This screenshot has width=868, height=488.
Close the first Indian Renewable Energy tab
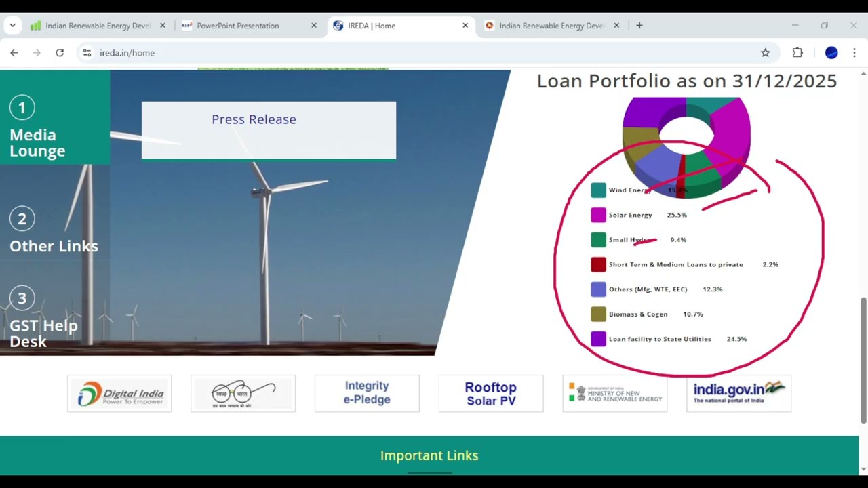(x=162, y=26)
